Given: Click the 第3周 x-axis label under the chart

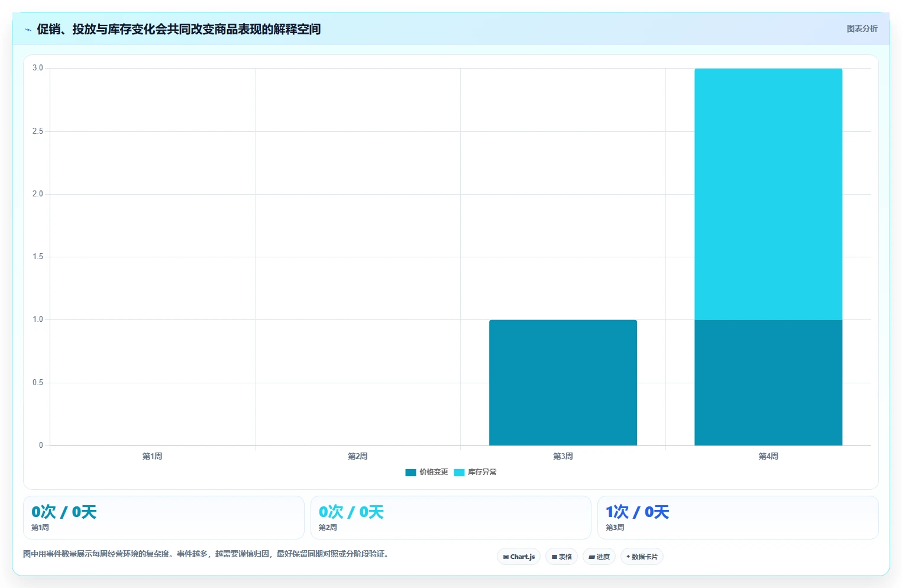Looking at the screenshot, I should (563, 456).
